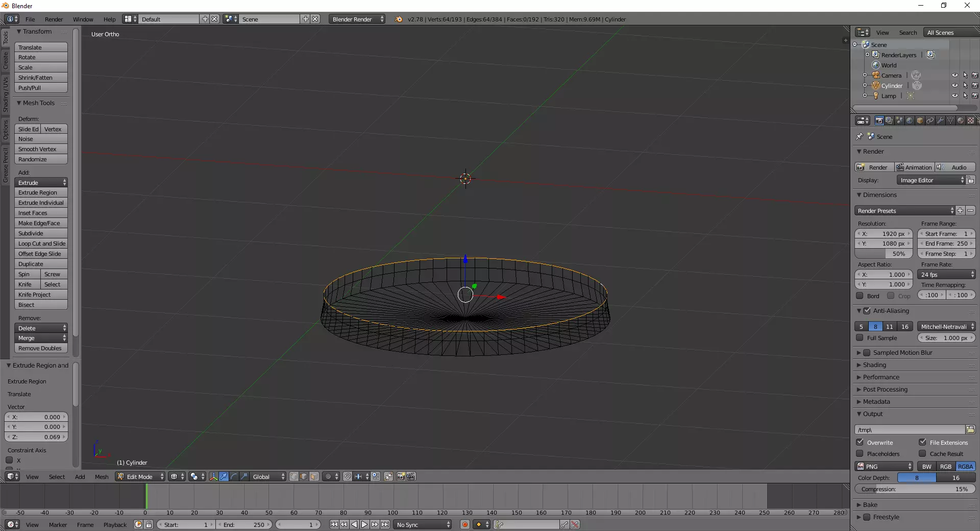Toggle the snap magnet icon in viewport header
Screen dimensions: 980x531
pos(347,477)
